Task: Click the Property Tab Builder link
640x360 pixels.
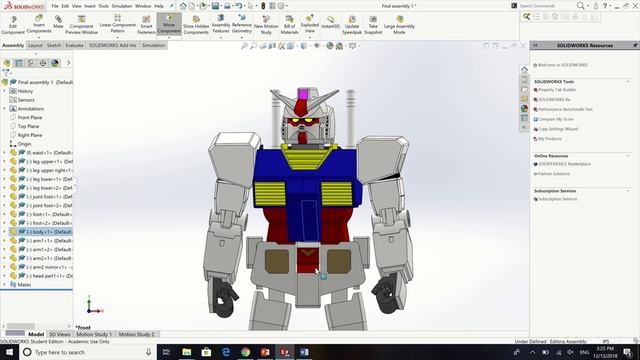Action: [x=557, y=90]
